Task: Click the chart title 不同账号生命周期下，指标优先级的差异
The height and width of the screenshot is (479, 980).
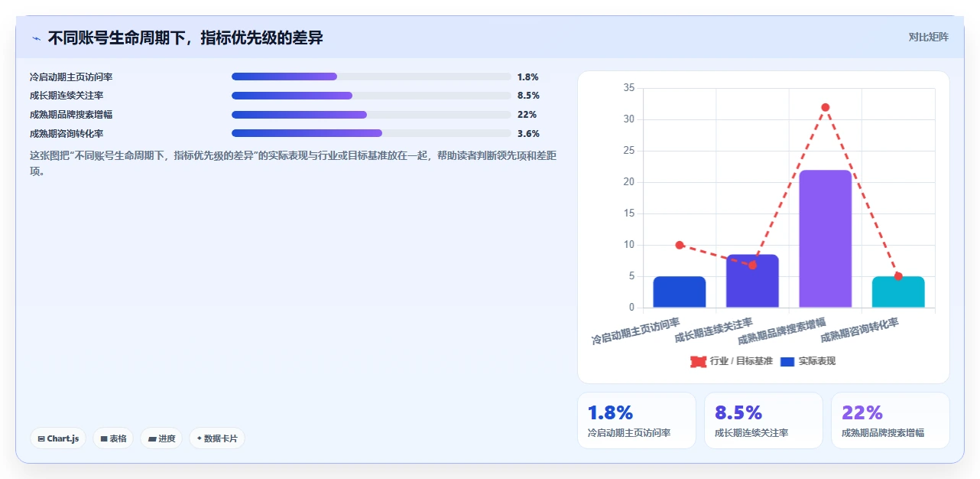Action: click(x=186, y=37)
